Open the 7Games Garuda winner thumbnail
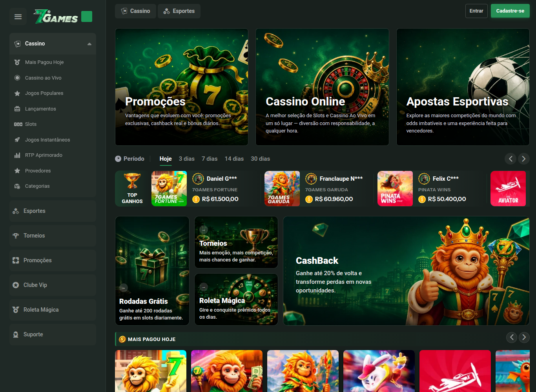The height and width of the screenshot is (392, 536). pos(282,189)
